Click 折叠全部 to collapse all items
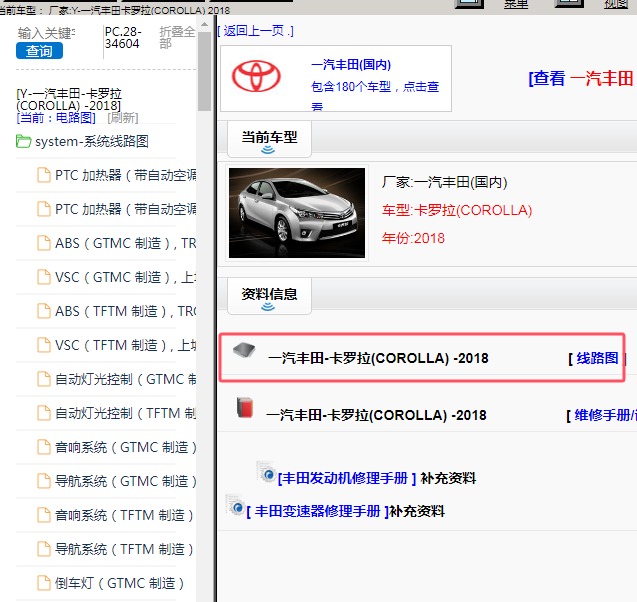 click(177, 37)
